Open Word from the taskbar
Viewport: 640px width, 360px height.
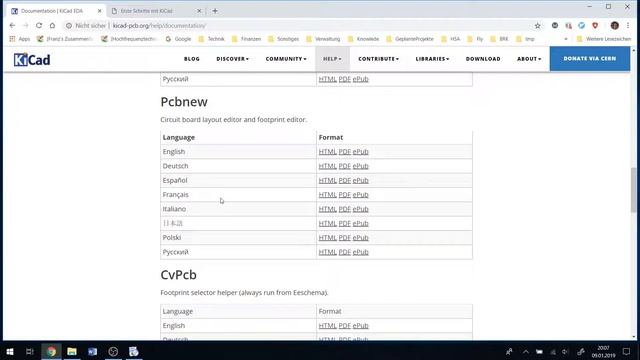pyautogui.click(x=93, y=351)
